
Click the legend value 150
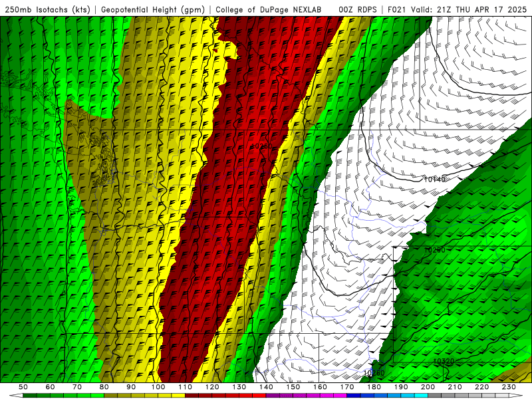293,387
